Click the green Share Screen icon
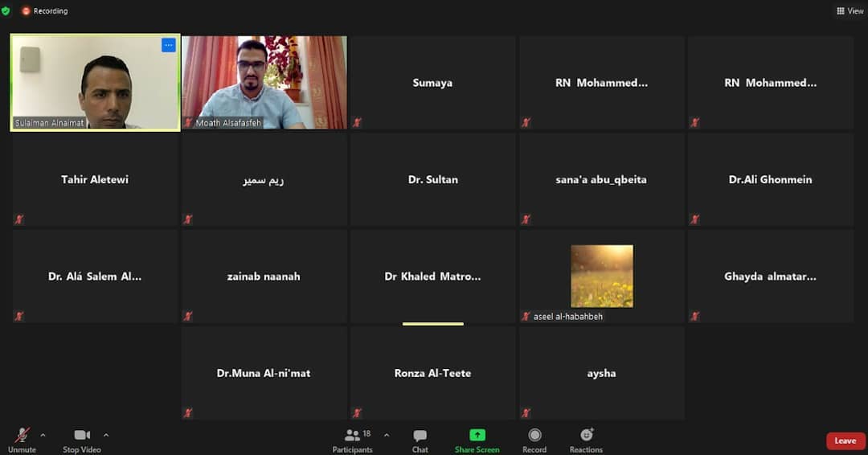 click(477, 435)
